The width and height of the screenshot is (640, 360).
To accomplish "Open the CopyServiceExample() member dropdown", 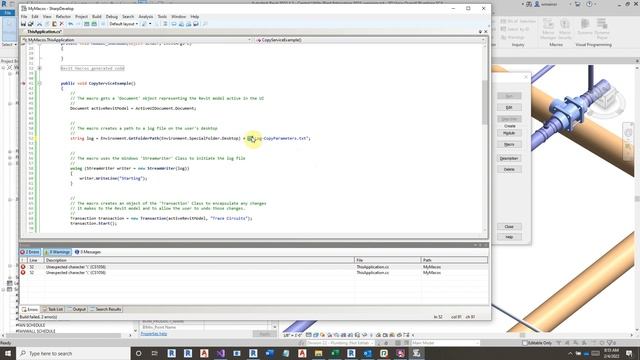I will pos(370,40).
